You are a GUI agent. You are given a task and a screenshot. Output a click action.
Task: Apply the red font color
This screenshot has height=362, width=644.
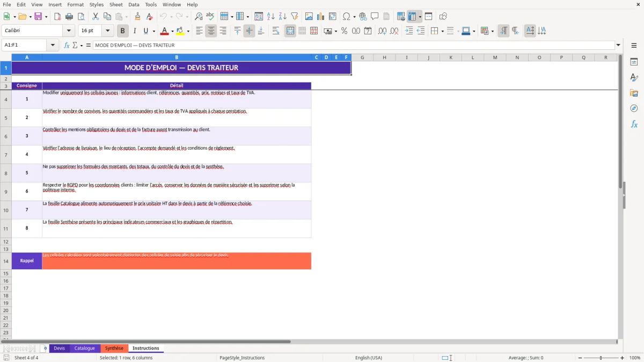[x=164, y=31]
